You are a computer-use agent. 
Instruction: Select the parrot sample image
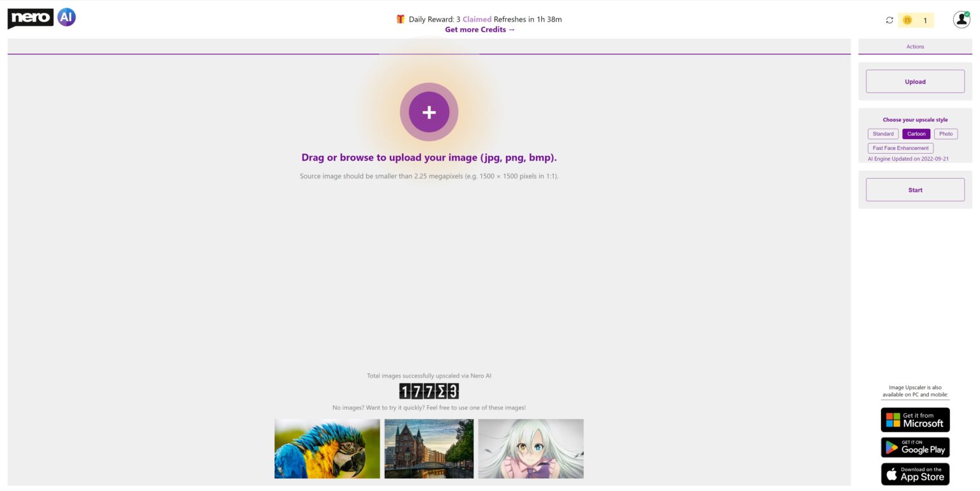tap(327, 448)
